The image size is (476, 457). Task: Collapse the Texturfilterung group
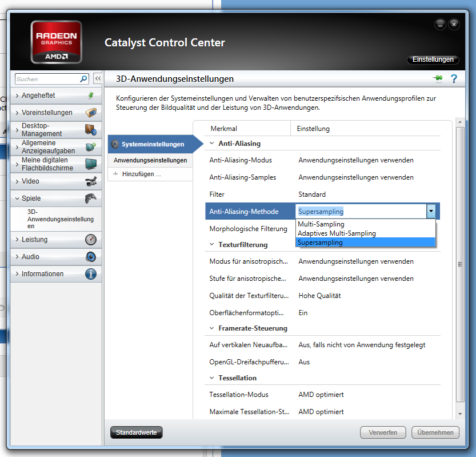(x=212, y=244)
